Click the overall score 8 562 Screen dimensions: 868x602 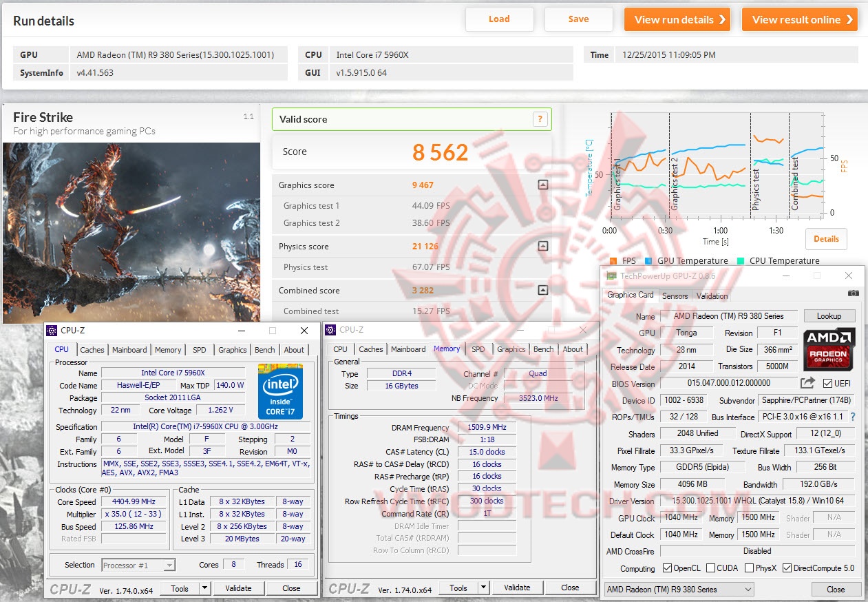click(x=441, y=152)
